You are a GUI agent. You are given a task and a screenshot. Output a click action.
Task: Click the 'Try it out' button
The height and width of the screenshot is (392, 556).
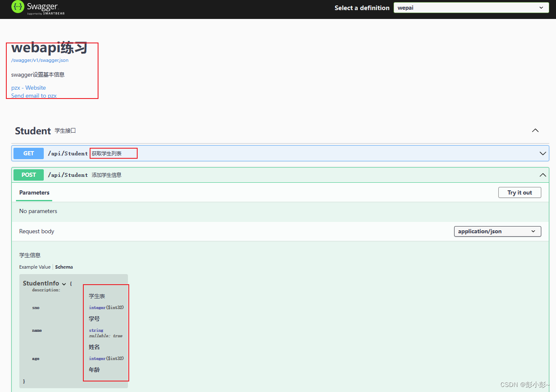520,192
